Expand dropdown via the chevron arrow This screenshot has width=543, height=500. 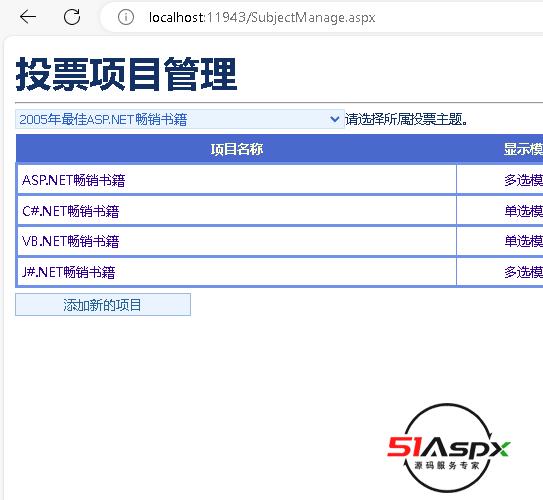point(335,119)
